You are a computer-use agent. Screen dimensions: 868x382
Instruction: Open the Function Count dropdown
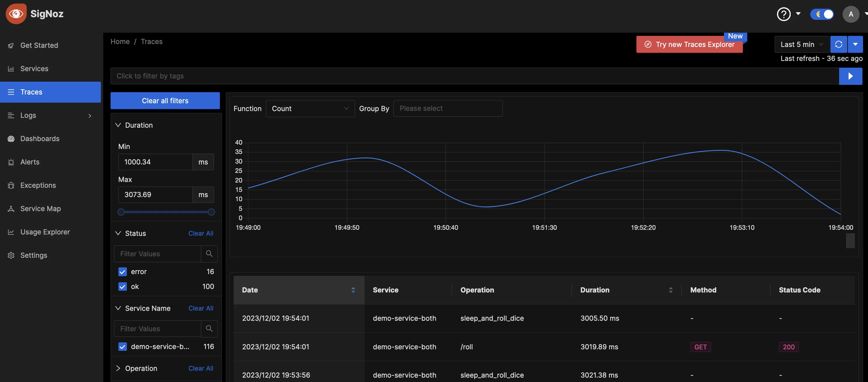point(310,108)
